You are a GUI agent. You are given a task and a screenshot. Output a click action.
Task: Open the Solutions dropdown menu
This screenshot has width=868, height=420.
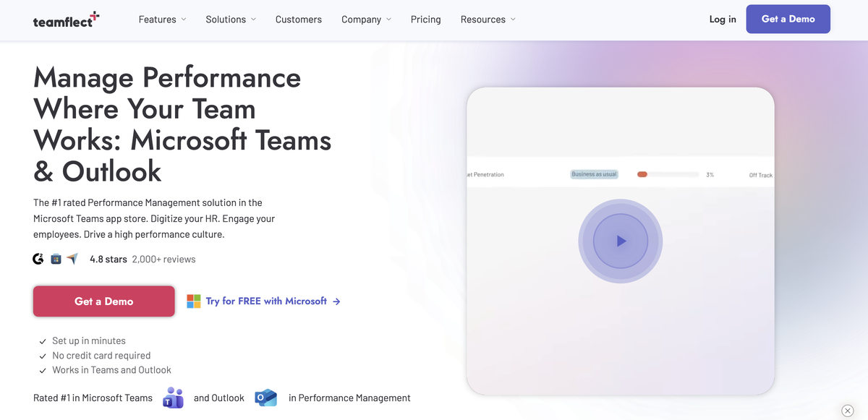pos(231,20)
